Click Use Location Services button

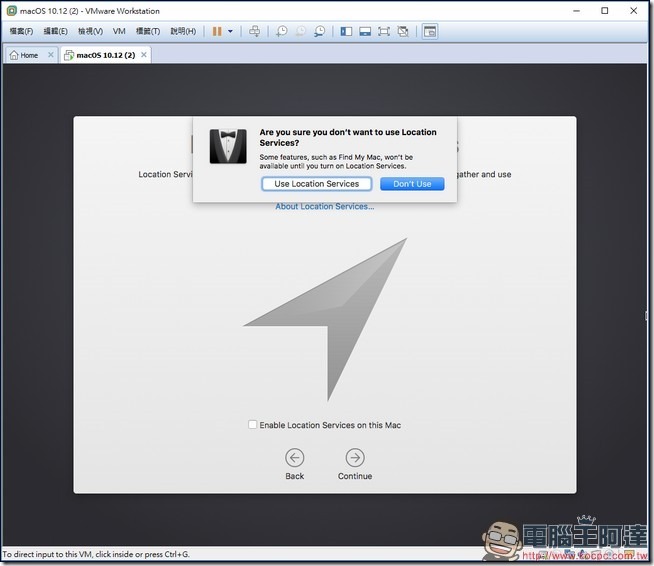[x=317, y=184]
